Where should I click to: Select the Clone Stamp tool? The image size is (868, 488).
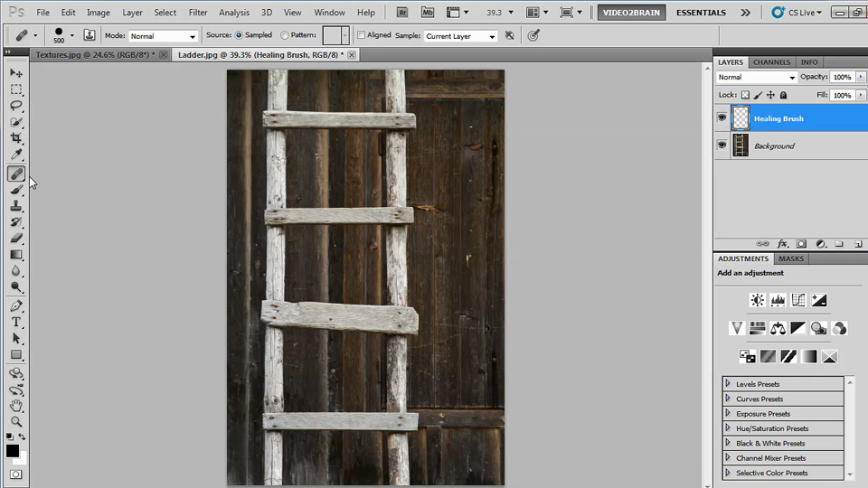click(16, 206)
